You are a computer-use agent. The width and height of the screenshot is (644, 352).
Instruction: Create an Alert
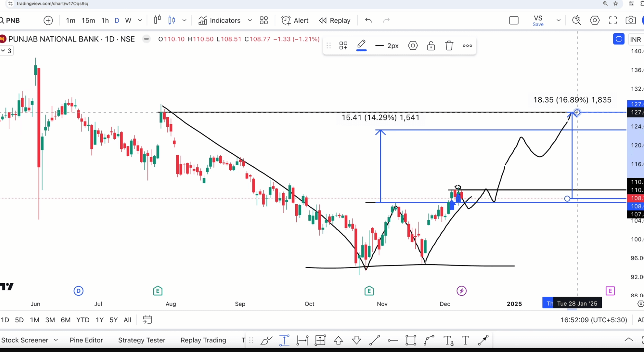(x=295, y=20)
